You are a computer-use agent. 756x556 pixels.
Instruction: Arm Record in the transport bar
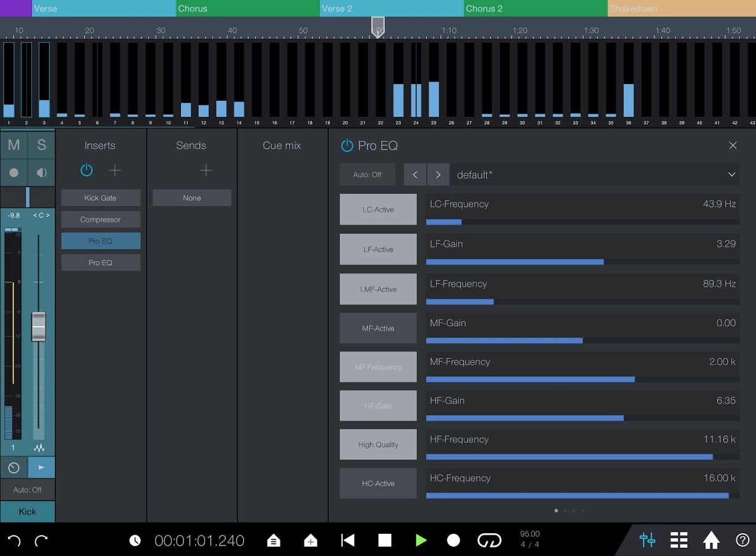(x=453, y=540)
